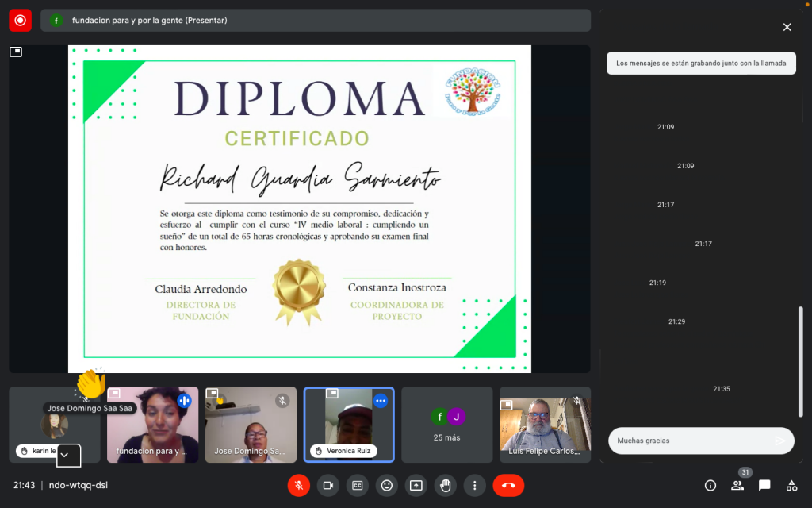Open the 25 más participants tile
The image size is (812, 508).
[447, 425]
